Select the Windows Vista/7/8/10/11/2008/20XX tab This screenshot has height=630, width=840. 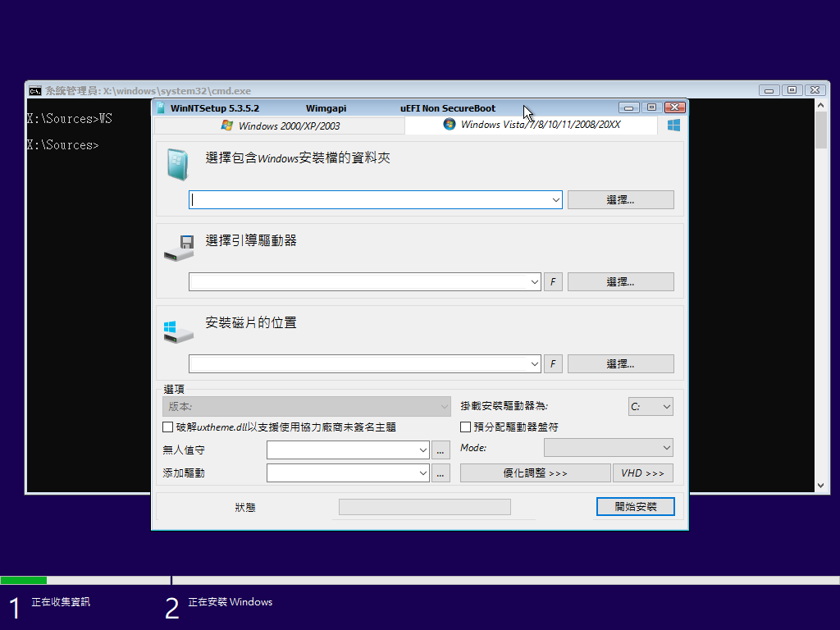[x=532, y=125]
